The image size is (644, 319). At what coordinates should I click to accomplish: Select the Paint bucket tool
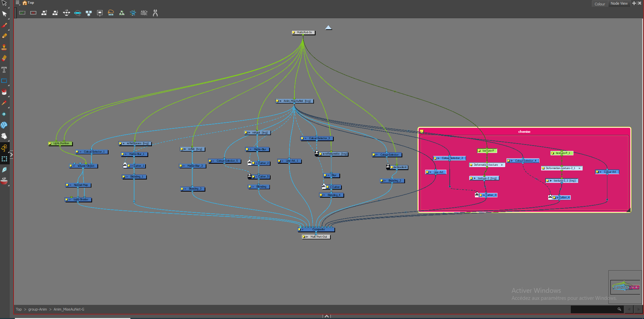4,92
